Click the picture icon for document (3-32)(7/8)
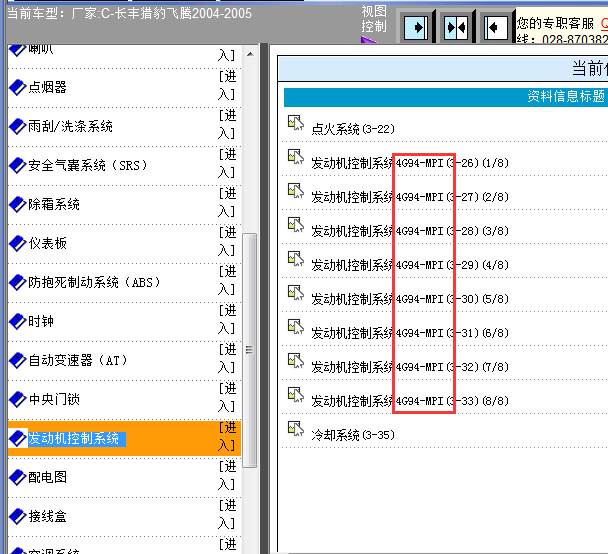This screenshot has width=608, height=554. [296, 361]
